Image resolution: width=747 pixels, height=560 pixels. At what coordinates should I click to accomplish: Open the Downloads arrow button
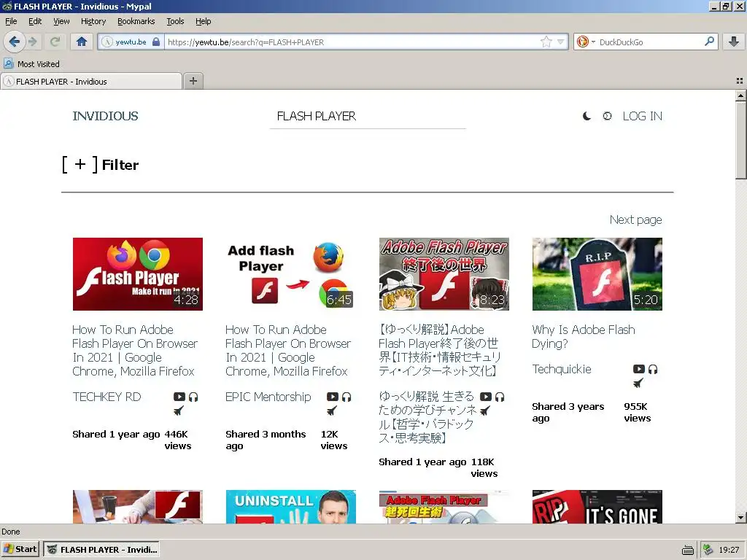(734, 42)
